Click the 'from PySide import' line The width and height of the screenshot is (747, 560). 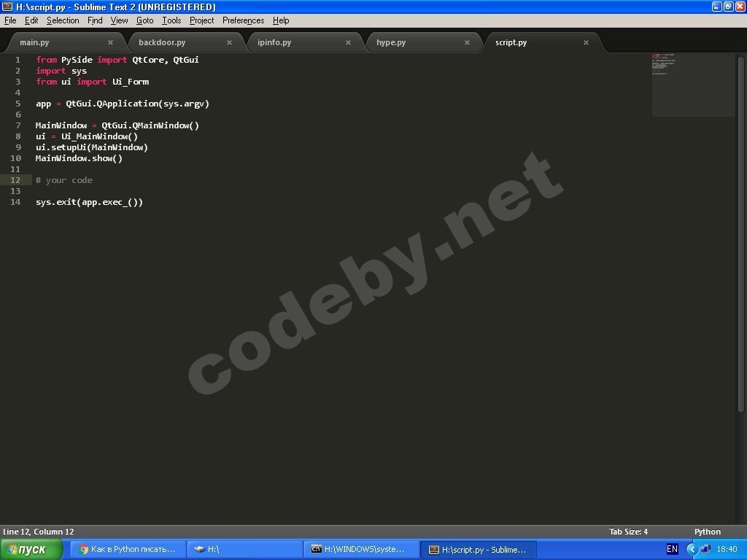point(117,60)
